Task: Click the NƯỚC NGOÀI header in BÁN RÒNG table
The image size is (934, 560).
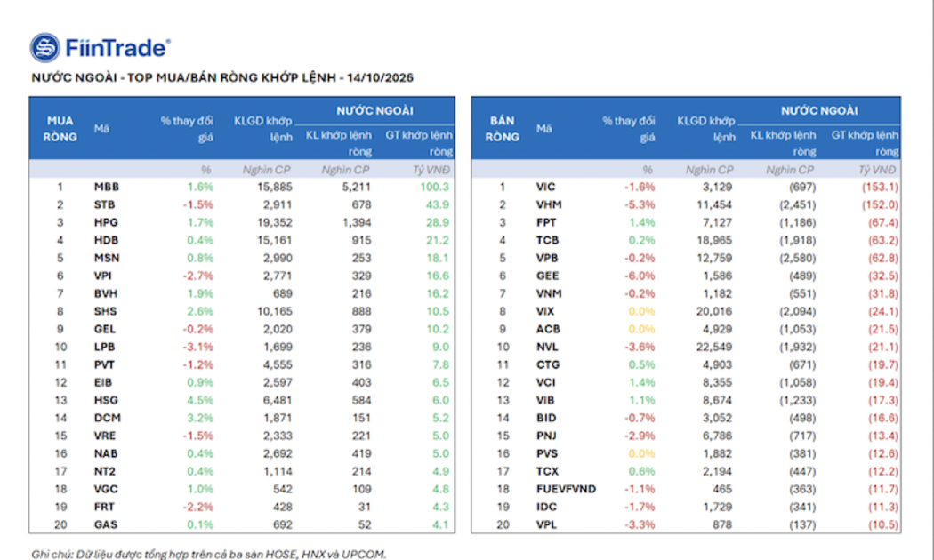Action: pyautogui.click(x=819, y=111)
